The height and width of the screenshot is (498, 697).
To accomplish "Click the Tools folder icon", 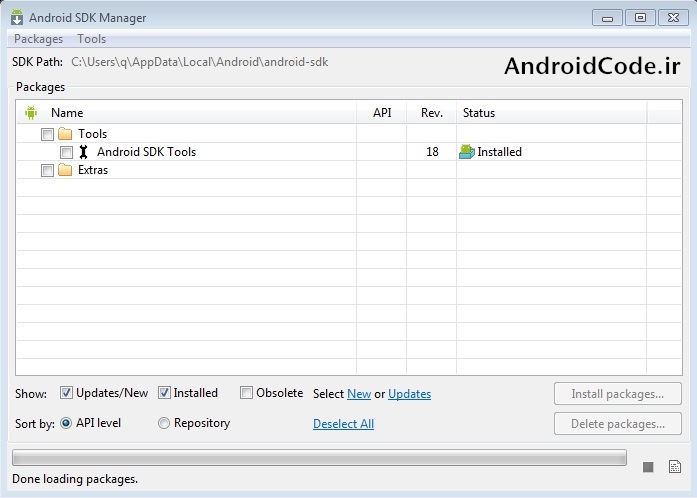I will click(66, 134).
